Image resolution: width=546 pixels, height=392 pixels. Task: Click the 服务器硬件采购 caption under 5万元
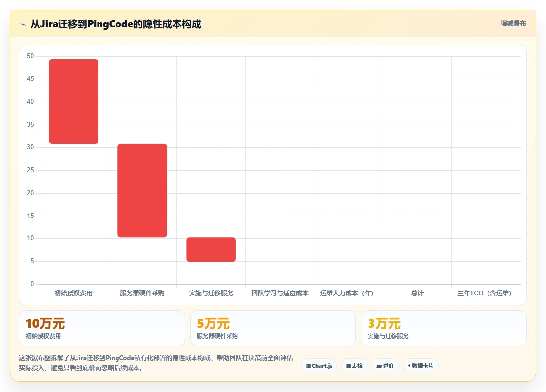(x=217, y=336)
